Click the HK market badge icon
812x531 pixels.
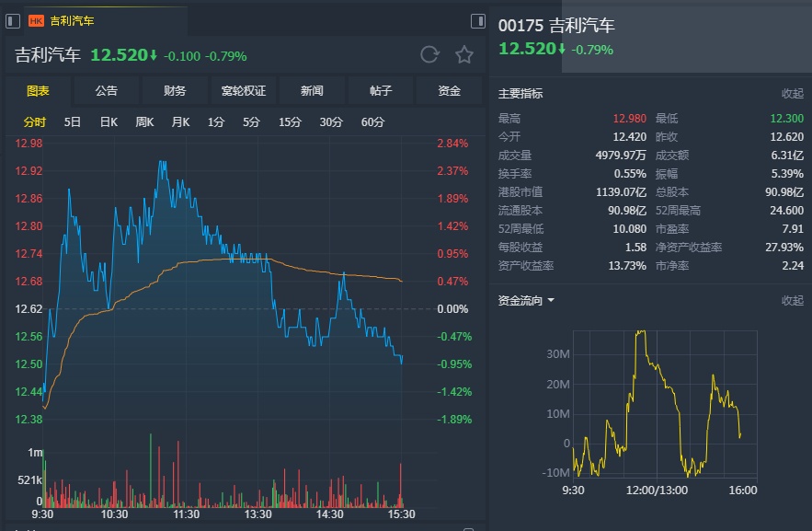(36, 20)
